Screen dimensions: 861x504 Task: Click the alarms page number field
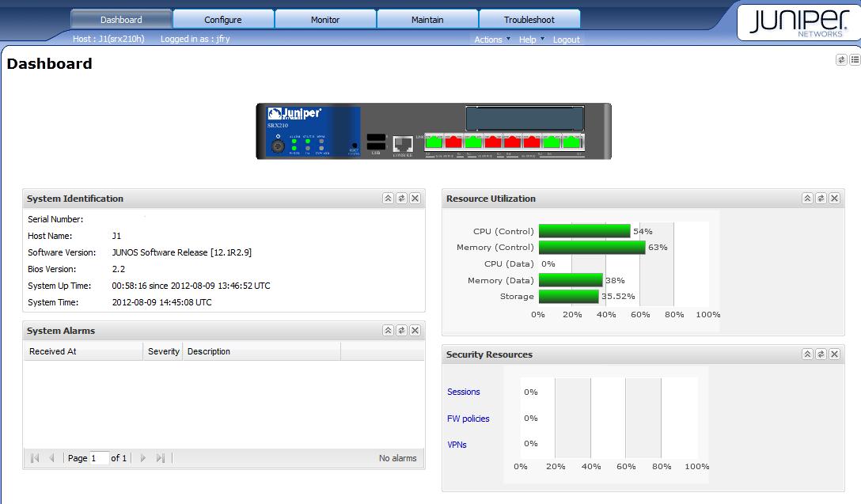tap(99, 458)
